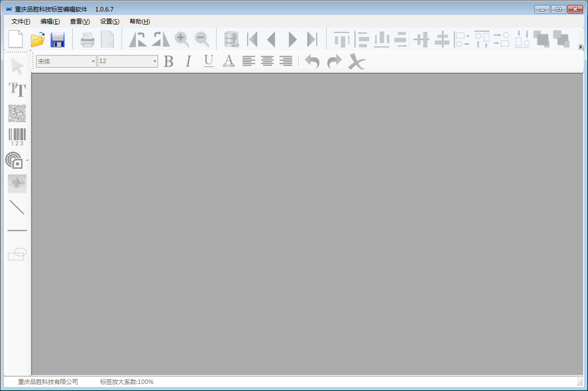The width and height of the screenshot is (588, 391).
Task: Click the delete X icon
Action: (357, 62)
